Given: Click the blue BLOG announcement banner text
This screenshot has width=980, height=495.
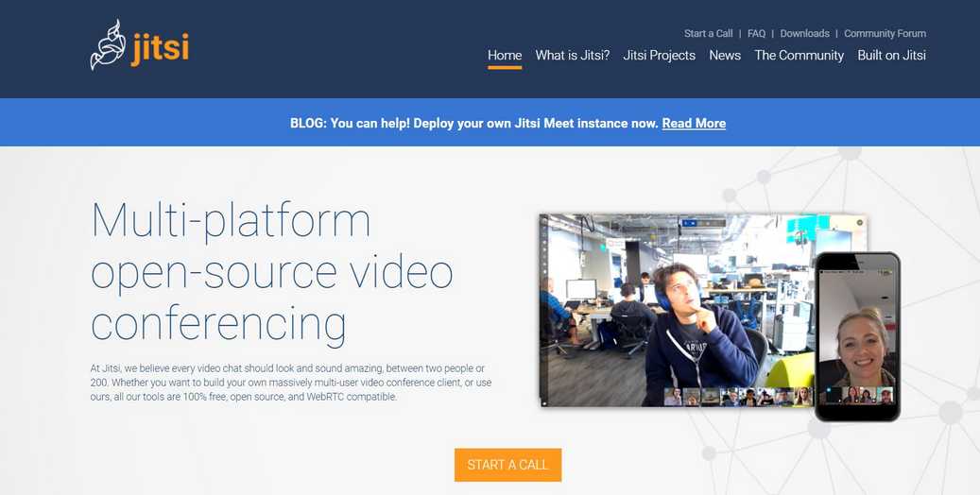Looking at the screenshot, I should tap(474, 123).
